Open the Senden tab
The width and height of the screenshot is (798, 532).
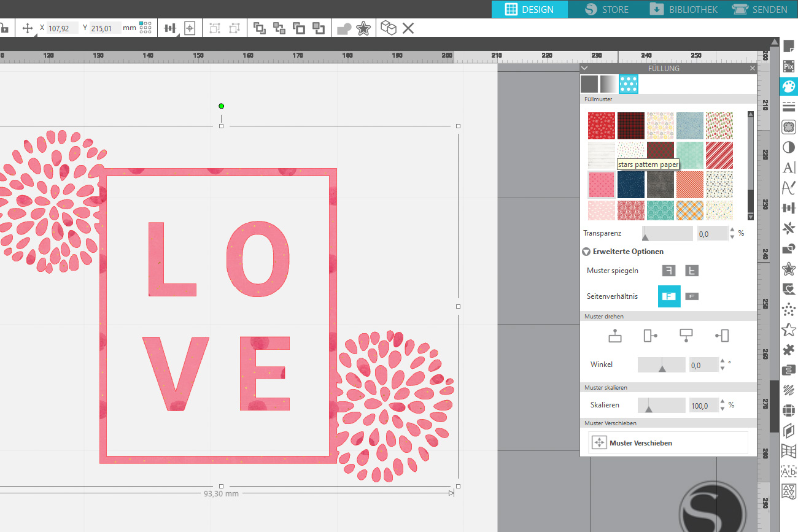pos(760,9)
